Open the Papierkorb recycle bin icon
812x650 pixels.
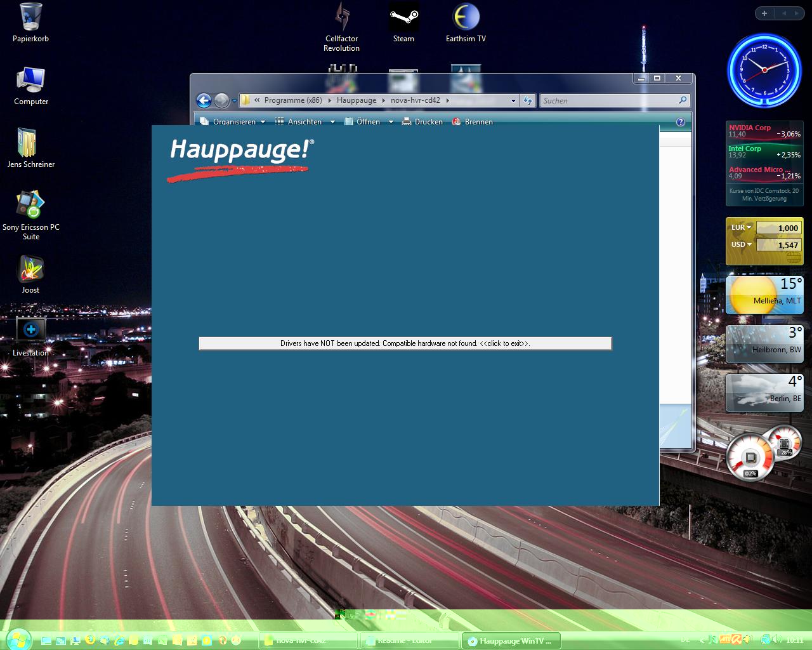pos(30,23)
